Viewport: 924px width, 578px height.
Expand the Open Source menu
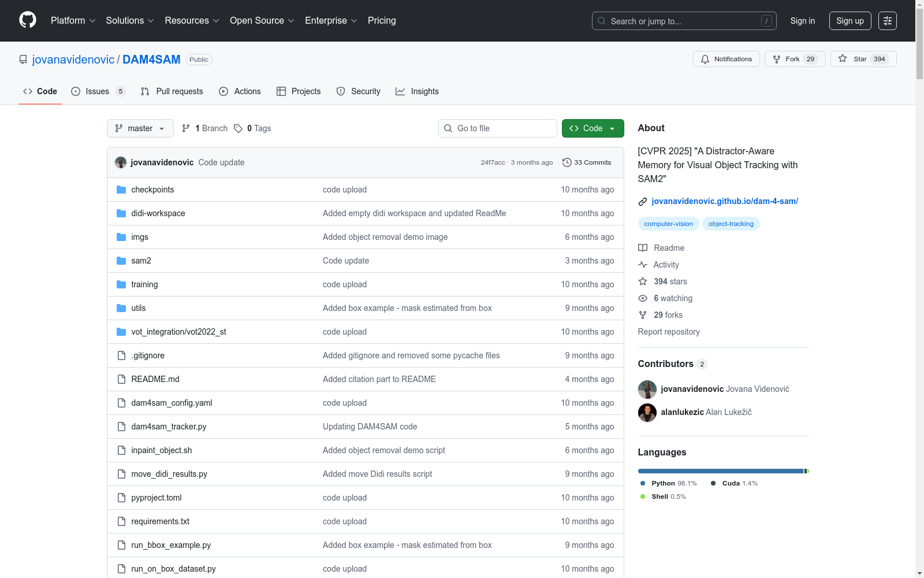click(x=262, y=21)
